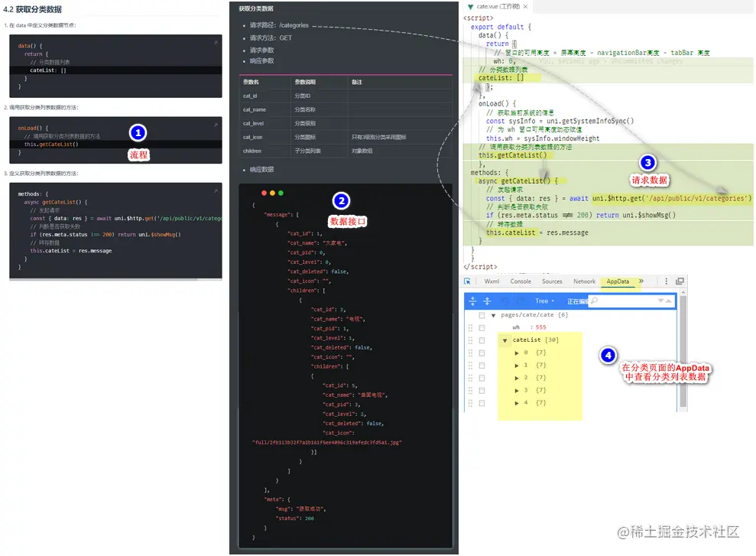
Task: Open the Network tab
Action: tap(584, 281)
